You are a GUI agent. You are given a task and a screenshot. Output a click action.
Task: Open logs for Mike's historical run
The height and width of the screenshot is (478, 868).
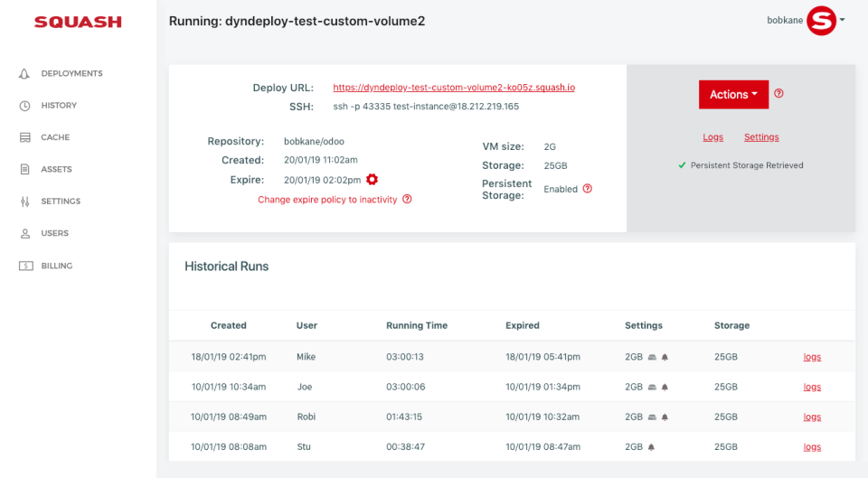(812, 357)
